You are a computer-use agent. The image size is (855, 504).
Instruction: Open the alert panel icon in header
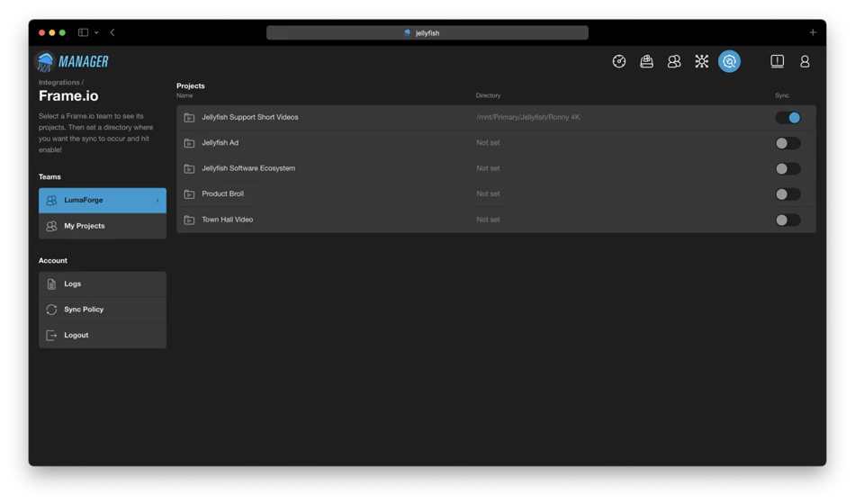click(x=777, y=61)
